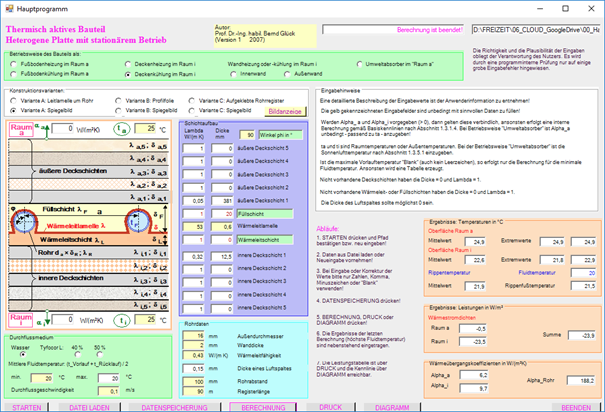605x412 pixels.
Task: Click the Alpha i input field for Raum i
Action: click(63, 319)
